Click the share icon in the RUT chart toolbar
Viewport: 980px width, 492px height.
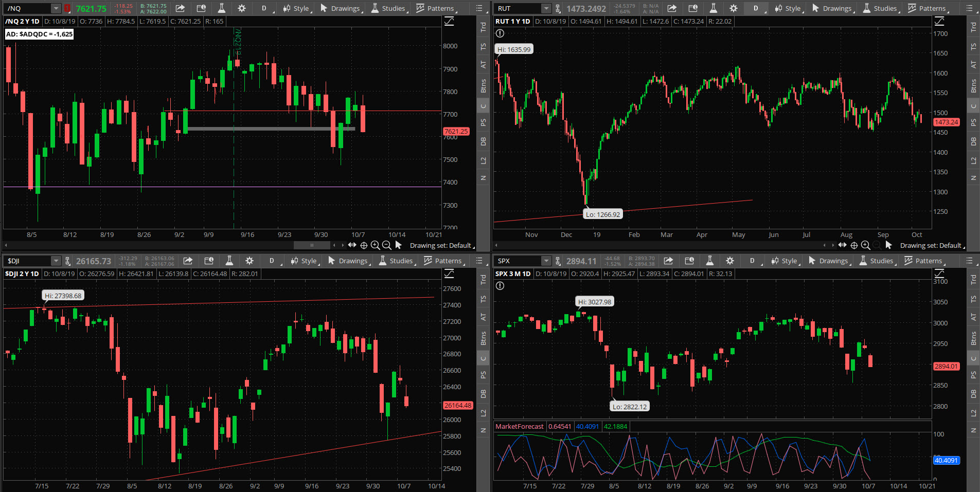(672, 8)
